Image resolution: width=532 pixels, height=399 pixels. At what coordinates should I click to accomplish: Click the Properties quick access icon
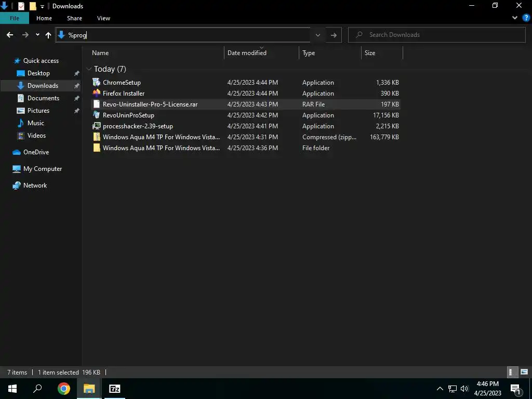coord(21,6)
